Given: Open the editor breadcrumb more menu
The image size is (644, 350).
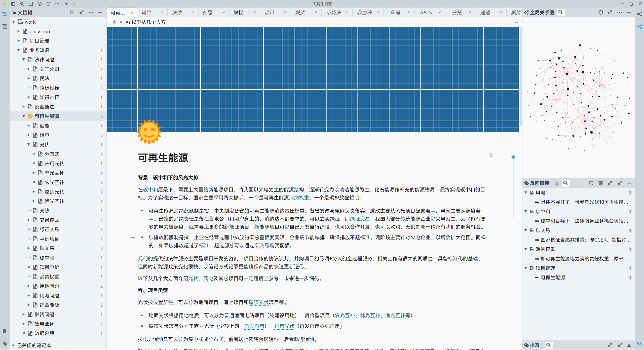Looking at the screenshot, I should point(516,22).
